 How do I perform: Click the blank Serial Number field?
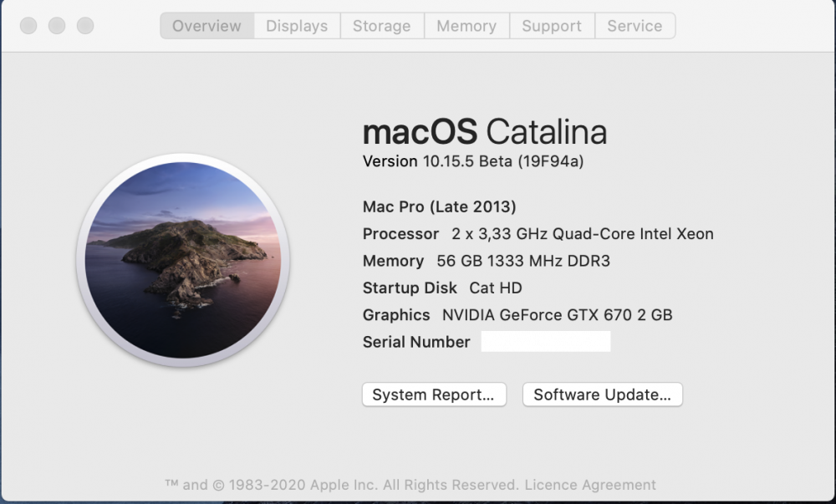(546, 342)
